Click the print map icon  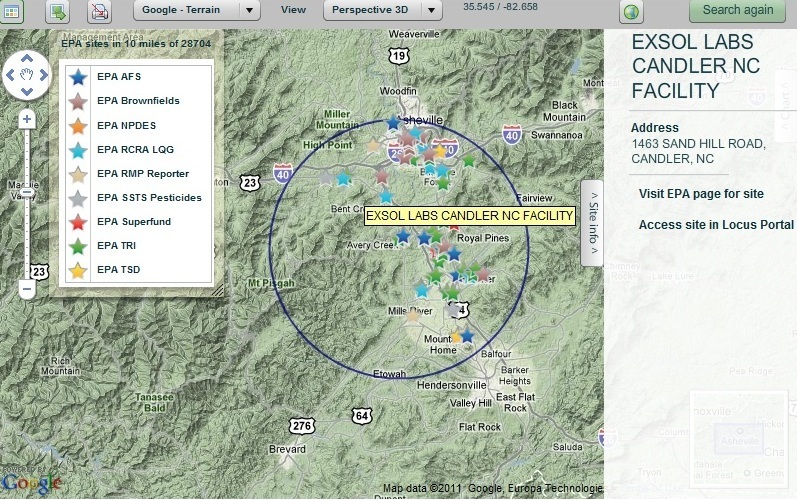point(99,12)
